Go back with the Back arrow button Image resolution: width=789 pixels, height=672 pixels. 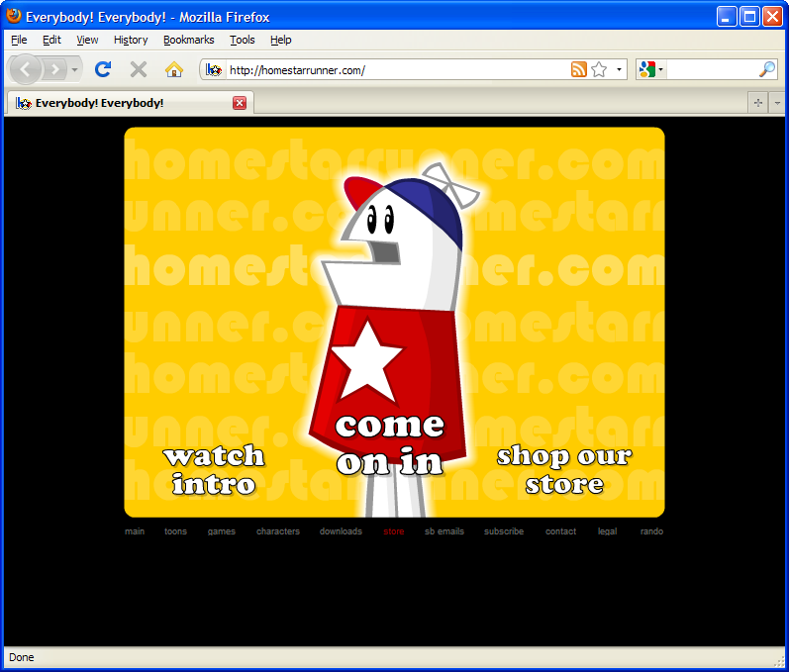click(x=25, y=69)
